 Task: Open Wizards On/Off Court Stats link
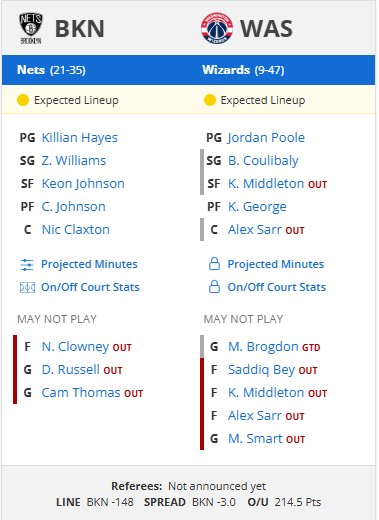point(277,287)
